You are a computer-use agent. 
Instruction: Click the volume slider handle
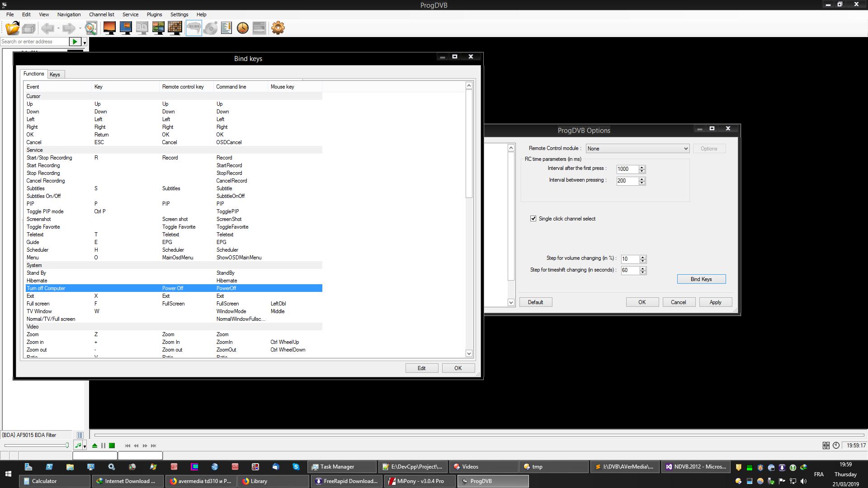point(67,446)
